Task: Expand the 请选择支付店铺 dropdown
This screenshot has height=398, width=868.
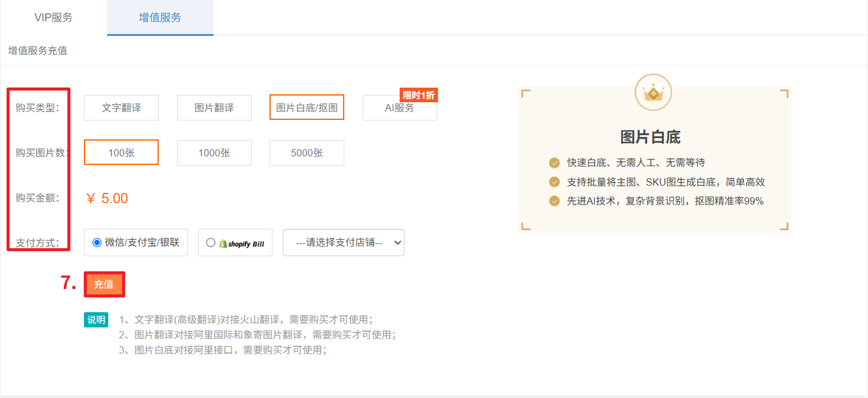Action: coord(343,242)
